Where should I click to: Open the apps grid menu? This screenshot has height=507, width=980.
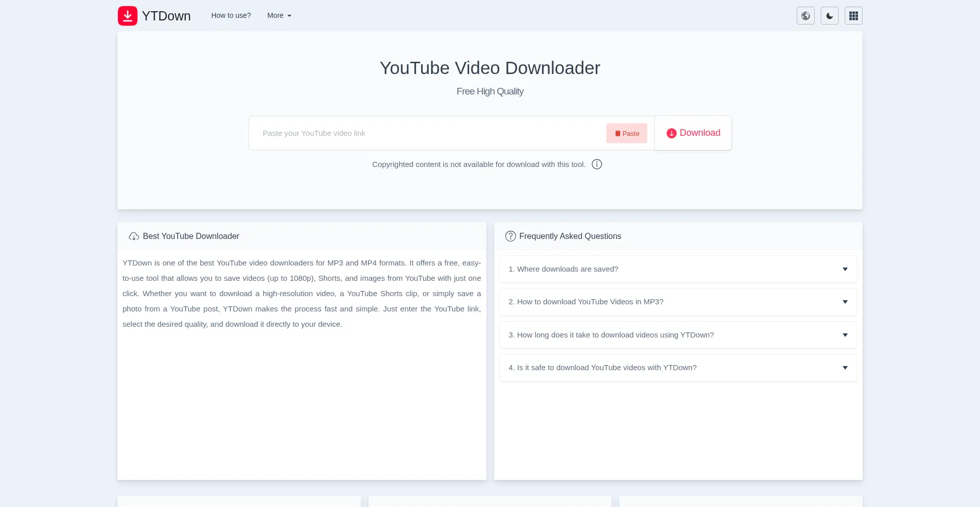pos(853,16)
